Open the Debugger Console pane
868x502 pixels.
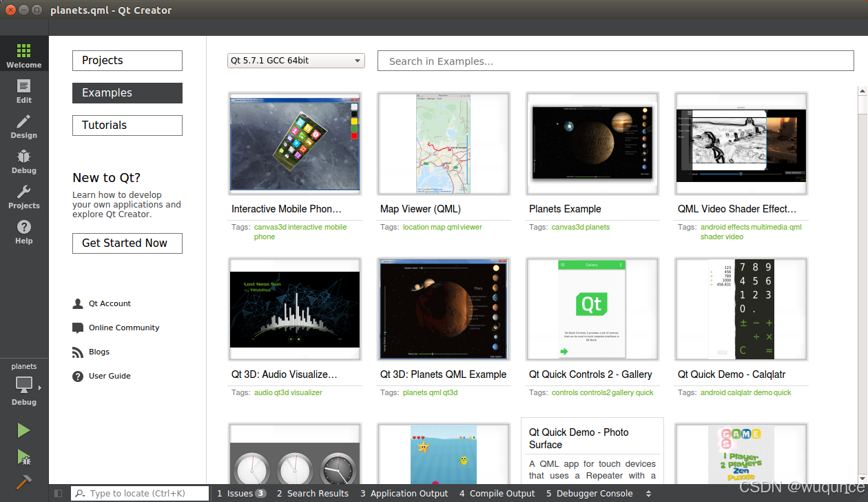589,493
